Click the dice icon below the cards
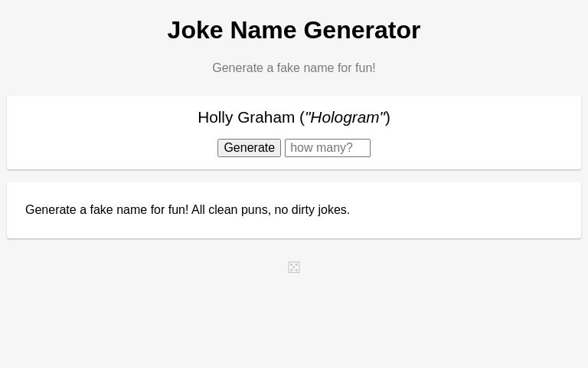This screenshot has width=588, height=368. [294, 268]
